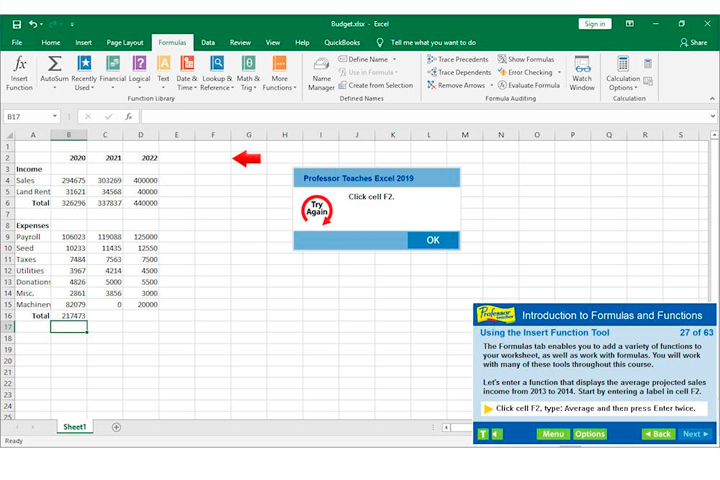This screenshot has height=480, width=720.
Task: Click Evaluate Formula
Action: (529, 85)
